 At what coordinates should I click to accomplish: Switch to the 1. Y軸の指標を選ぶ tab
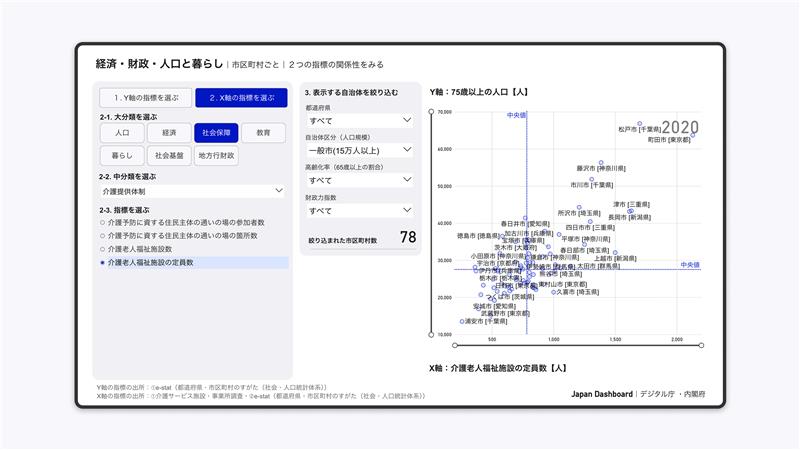[x=146, y=97]
